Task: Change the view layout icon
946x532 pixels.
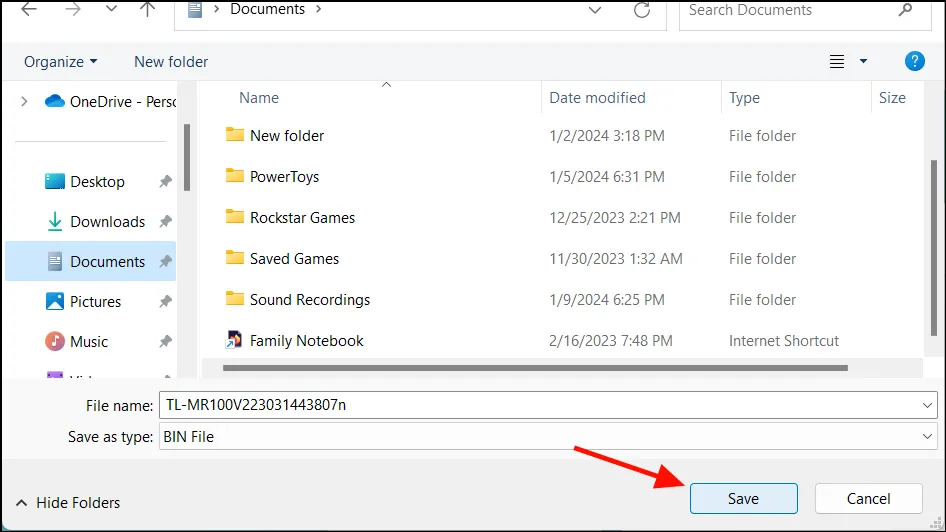Action: [x=837, y=62]
